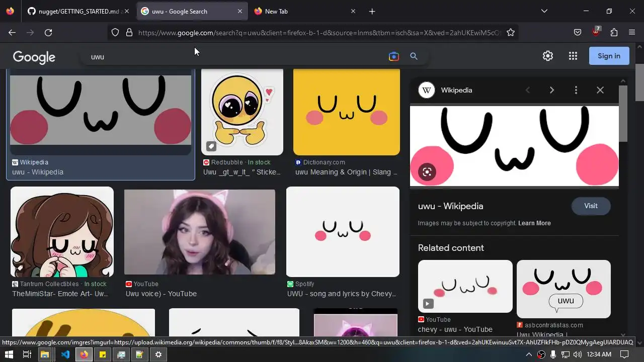
Task: Open related asbcontratistas.com uwu thumbnail
Action: (x=563, y=289)
